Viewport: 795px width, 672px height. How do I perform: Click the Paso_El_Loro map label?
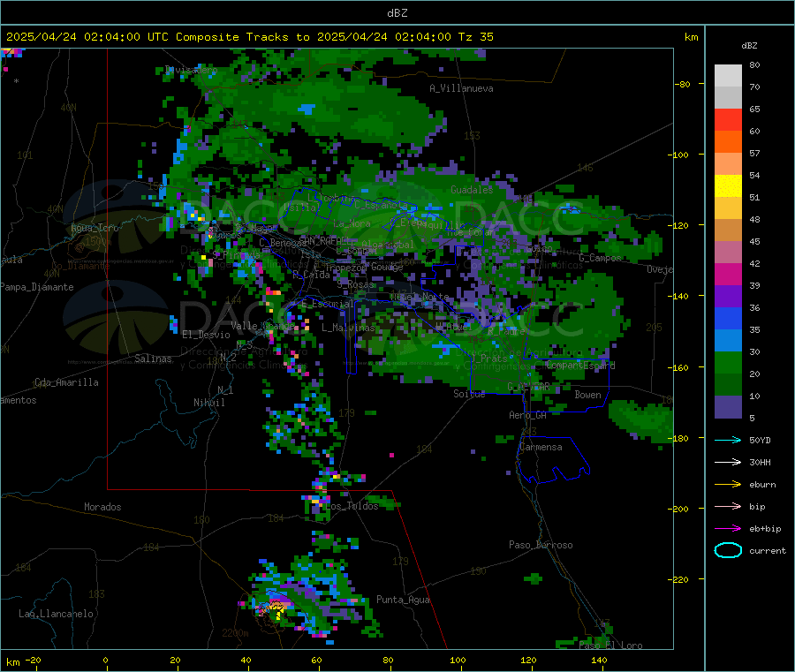[x=610, y=646]
